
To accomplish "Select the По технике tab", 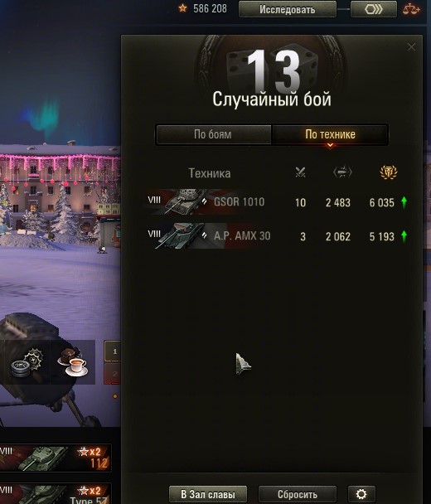I will 330,134.
